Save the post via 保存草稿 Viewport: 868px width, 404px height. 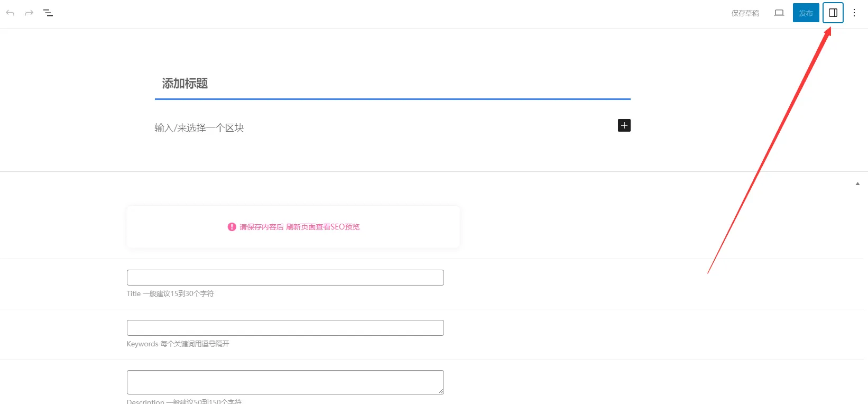(x=745, y=13)
